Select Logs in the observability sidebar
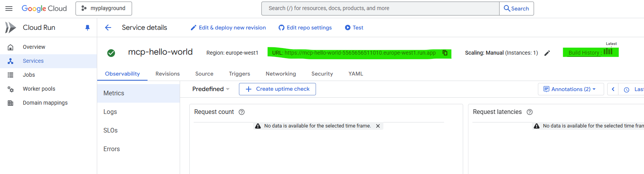Viewport: 644px width, 174px height. (110, 112)
